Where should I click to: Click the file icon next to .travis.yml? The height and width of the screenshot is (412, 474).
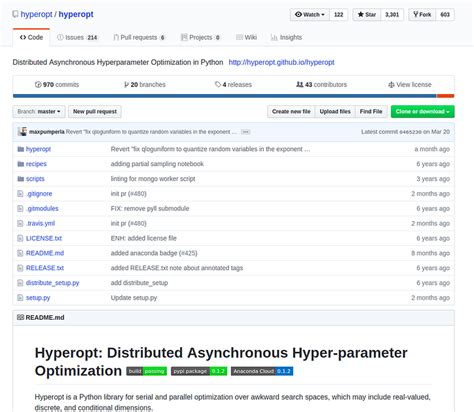[x=20, y=223]
